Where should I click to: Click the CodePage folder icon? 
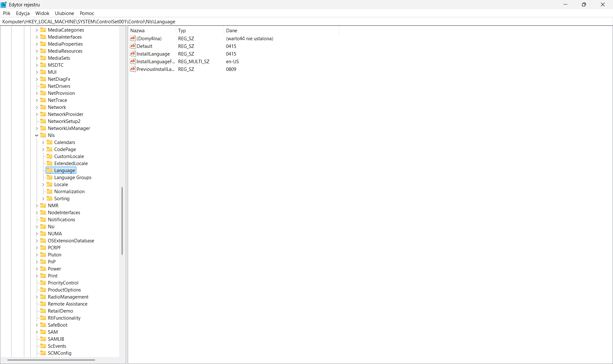tap(49, 149)
